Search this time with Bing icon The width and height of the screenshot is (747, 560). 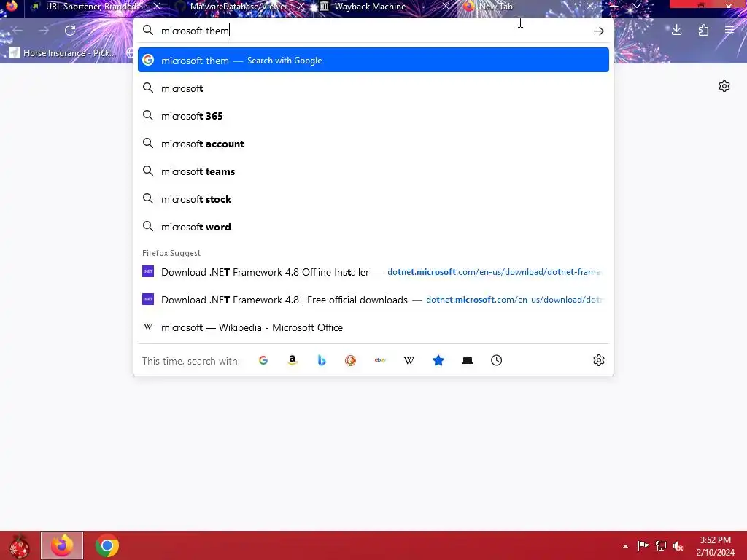coord(322,360)
